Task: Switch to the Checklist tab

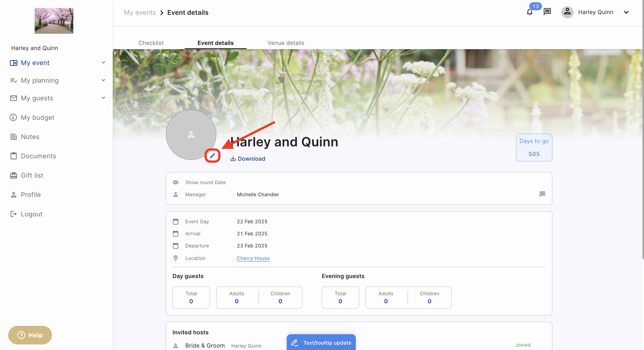Action: pos(151,43)
